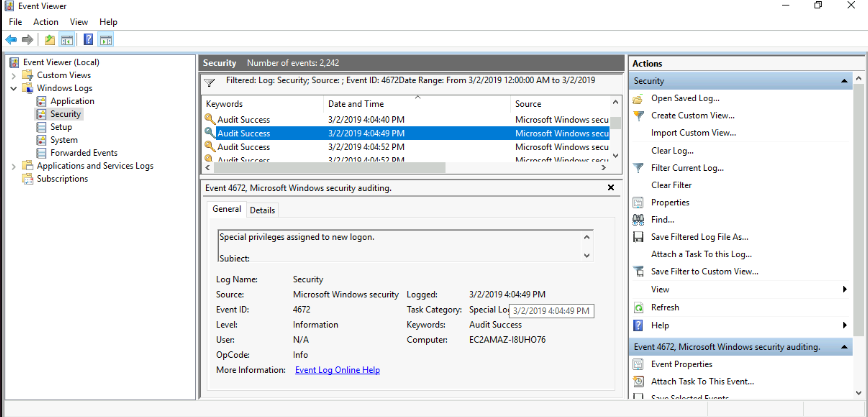This screenshot has height=417, width=868.
Task: Click the event list scroll right arrow
Action: [604, 168]
